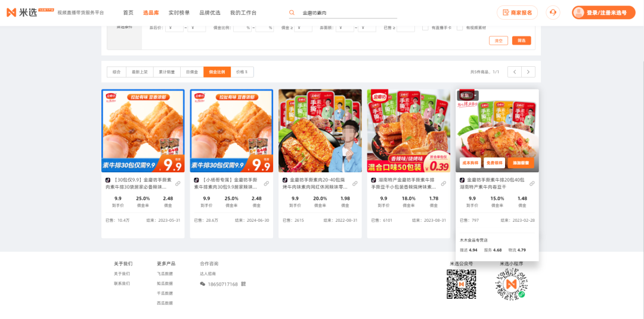Click 已售 ≥ input field
Image resolution: width=644 pixels, height=319 pixels.
coord(406,27)
